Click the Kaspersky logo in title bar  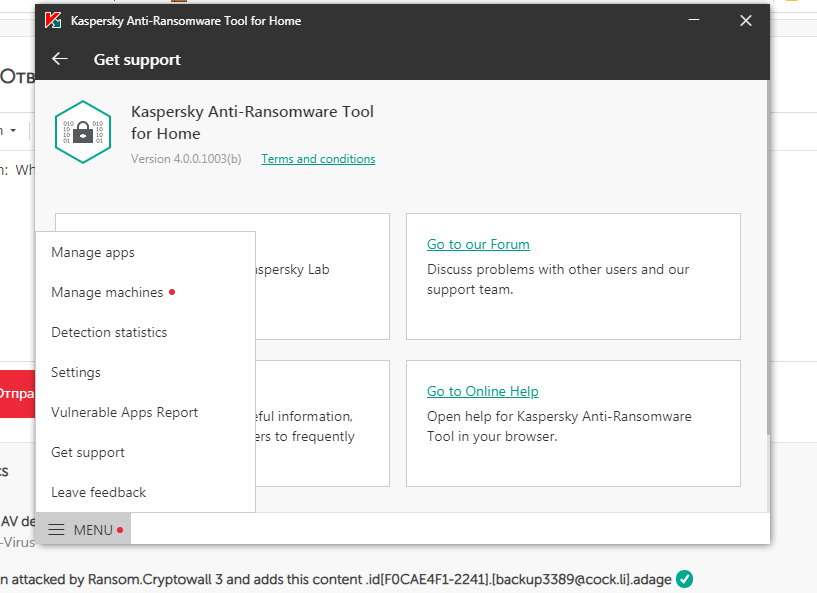[x=53, y=20]
